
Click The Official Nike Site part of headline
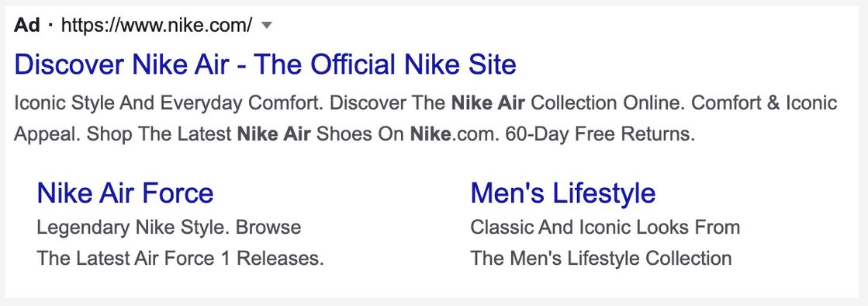386,65
